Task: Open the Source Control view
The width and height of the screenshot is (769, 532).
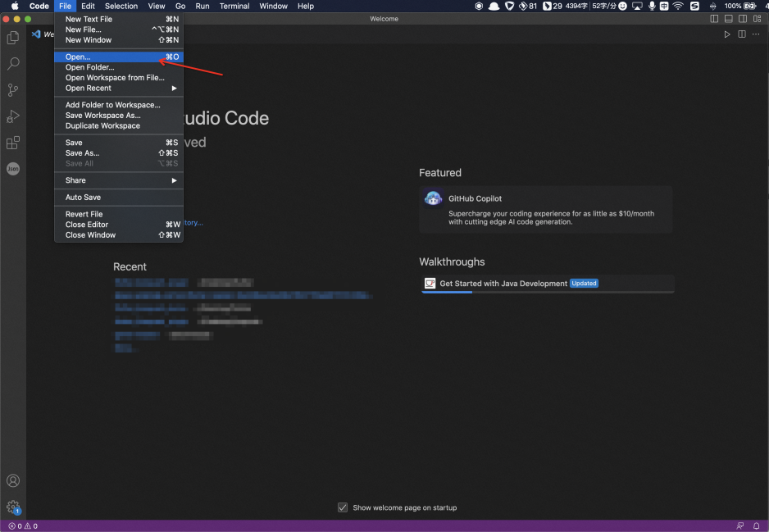Action: pyautogui.click(x=13, y=90)
